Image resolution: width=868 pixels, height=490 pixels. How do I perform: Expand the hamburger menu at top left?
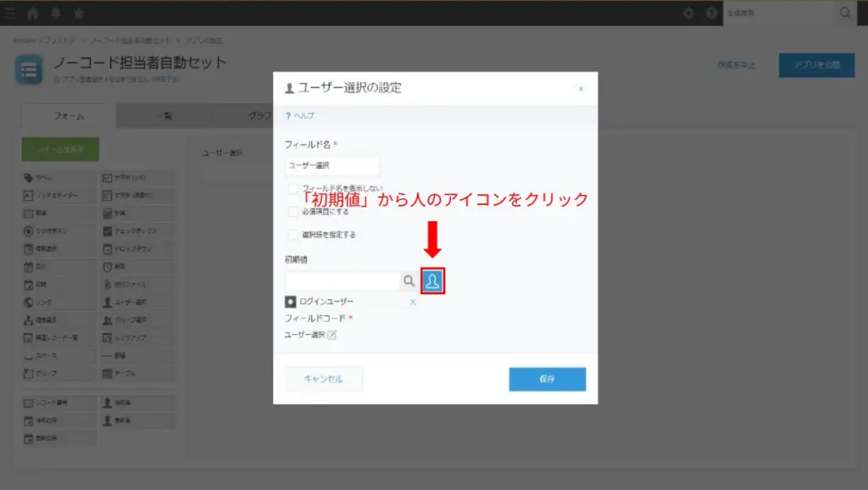(x=12, y=13)
